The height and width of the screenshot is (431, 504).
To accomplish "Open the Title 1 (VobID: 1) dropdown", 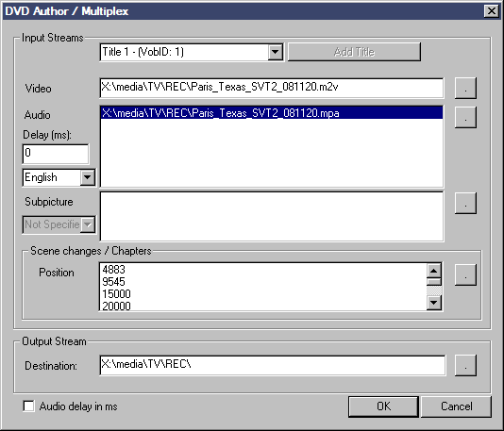I will [x=276, y=52].
